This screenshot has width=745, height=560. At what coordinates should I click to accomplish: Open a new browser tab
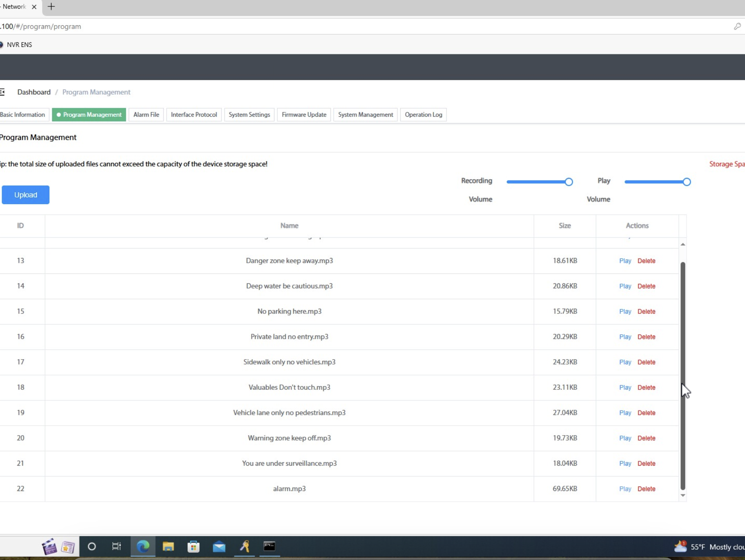click(51, 7)
